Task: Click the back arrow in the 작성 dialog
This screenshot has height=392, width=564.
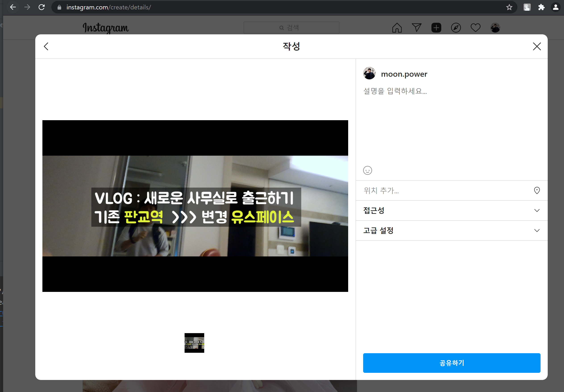Action: [46, 46]
